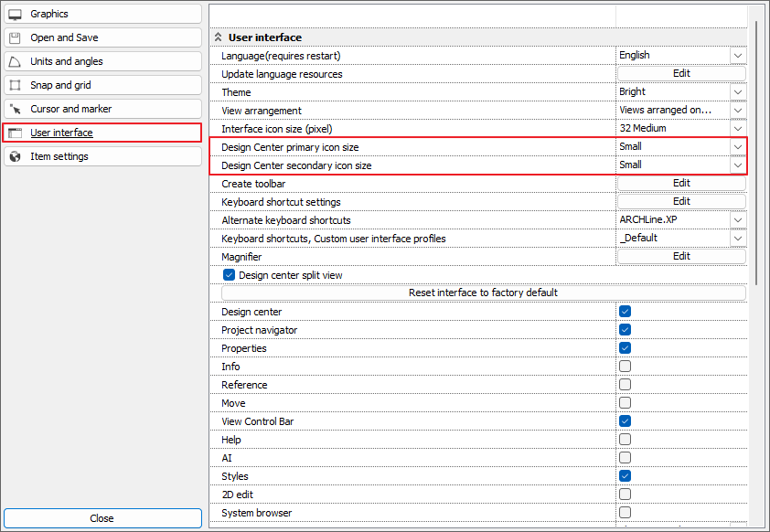This screenshot has height=532, width=770.
Task: Click the Keyboard shortcuts, Custom user interface profiles label
Action: click(334, 239)
